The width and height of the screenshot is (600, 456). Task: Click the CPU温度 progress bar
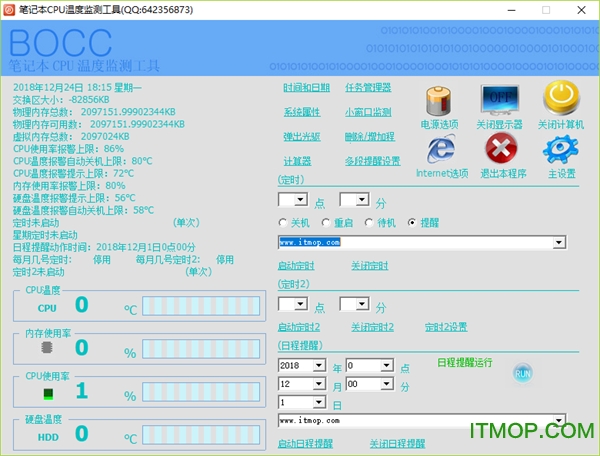201,306
